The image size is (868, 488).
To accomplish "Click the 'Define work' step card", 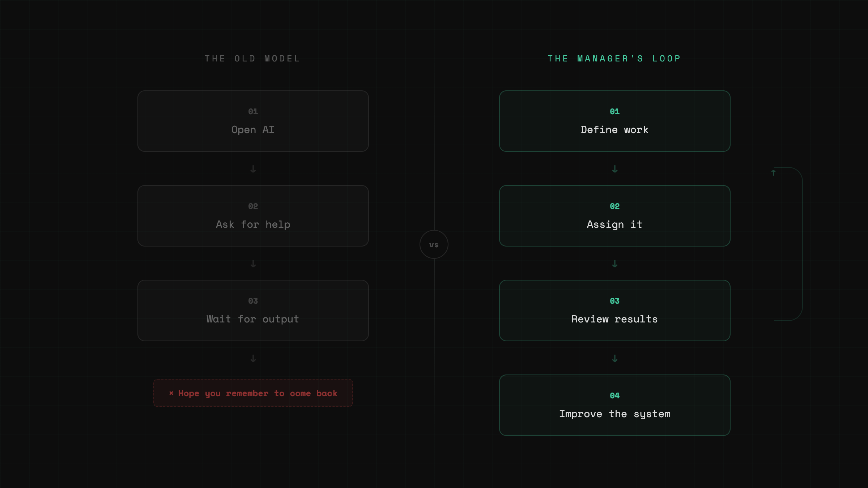I will tap(614, 121).
